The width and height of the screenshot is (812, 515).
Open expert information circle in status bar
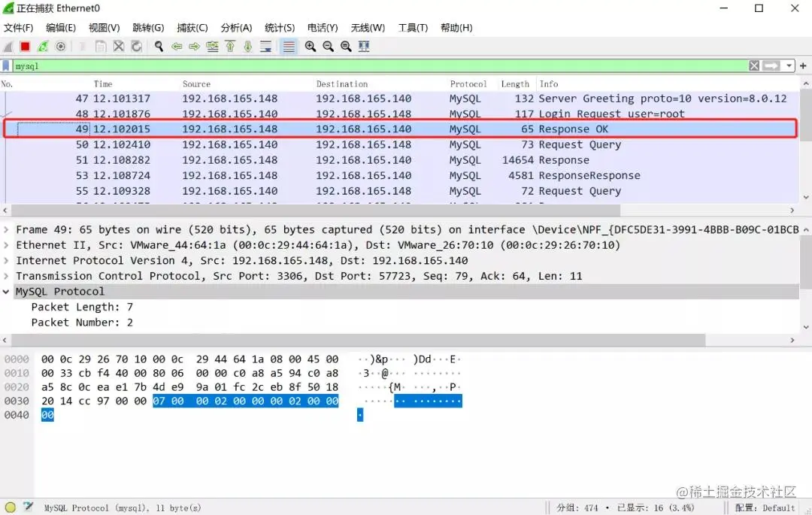(x=11, y=507)
